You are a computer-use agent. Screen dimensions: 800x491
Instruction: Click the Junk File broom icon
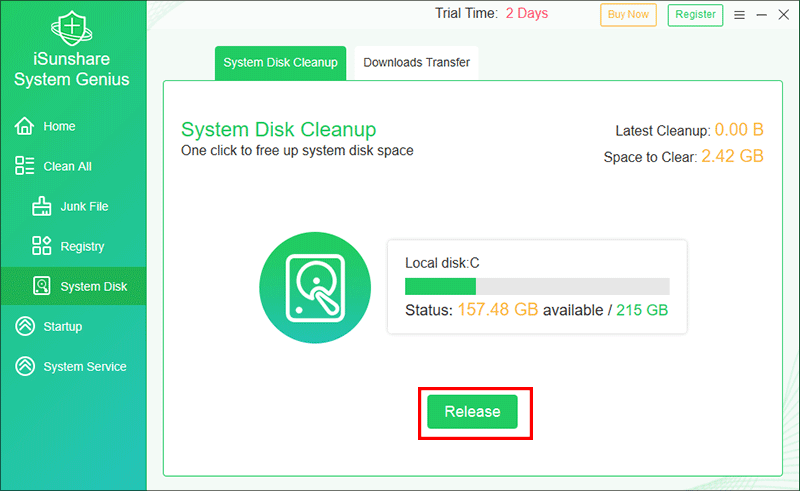[42, 207]
